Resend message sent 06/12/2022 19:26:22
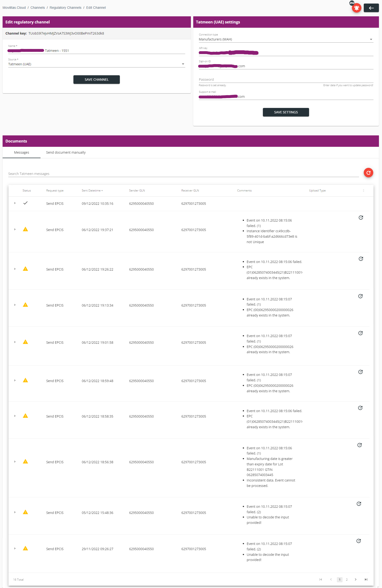The image size is (382, 588). (361, 259)
